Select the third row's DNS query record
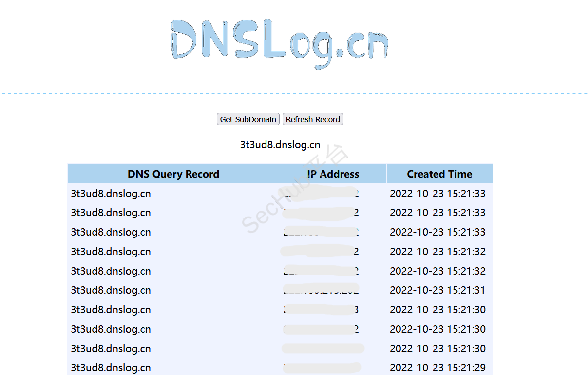This screenshot has width=588, height=375. [111, 232]
